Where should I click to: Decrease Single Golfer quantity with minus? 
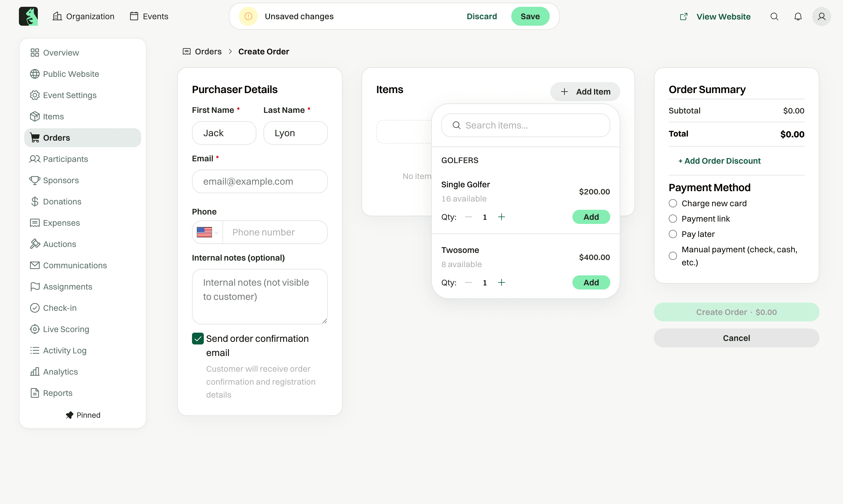[468, 217]
